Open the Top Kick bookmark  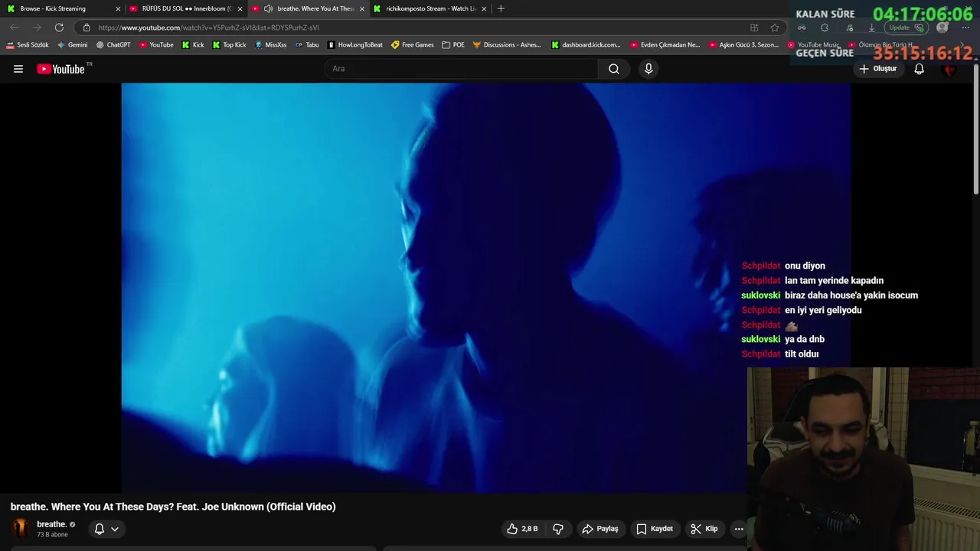tap(229, 45)
